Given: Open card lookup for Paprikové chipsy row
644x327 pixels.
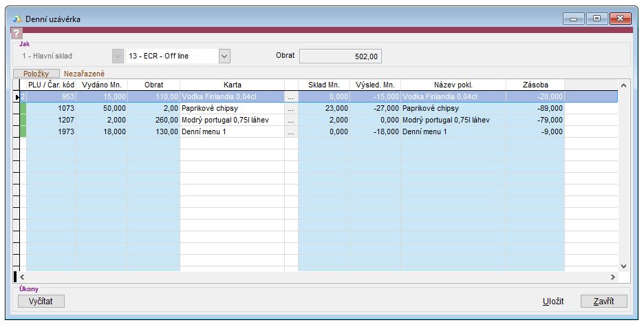Looking at the screenshot, I should click(x=290, y=109).
